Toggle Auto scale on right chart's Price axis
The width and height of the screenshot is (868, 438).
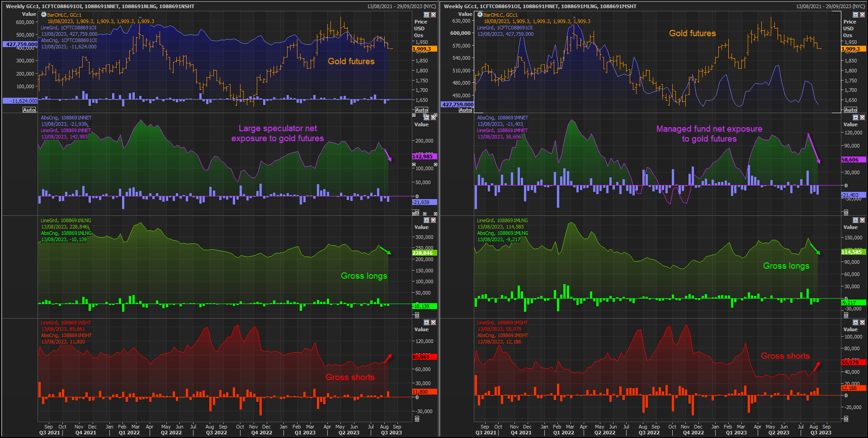click(850, 110)
